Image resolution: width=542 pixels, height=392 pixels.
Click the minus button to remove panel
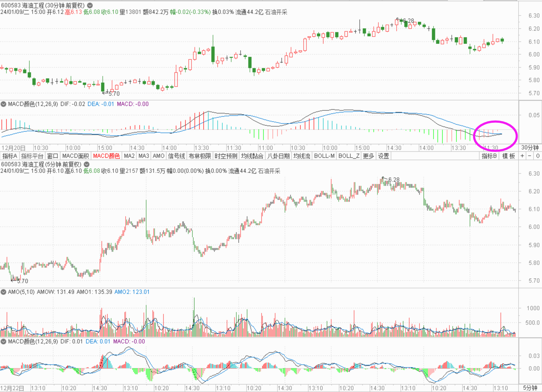[530, 156]
